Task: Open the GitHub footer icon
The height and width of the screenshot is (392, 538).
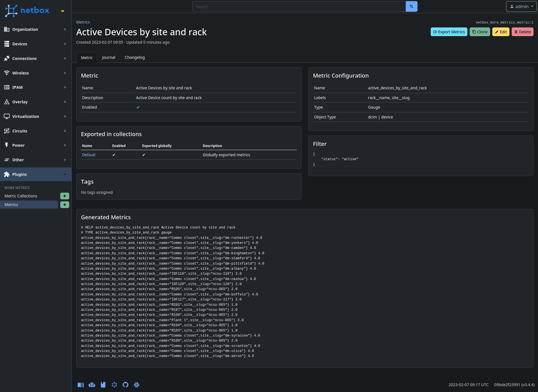Action: point(126,385)
